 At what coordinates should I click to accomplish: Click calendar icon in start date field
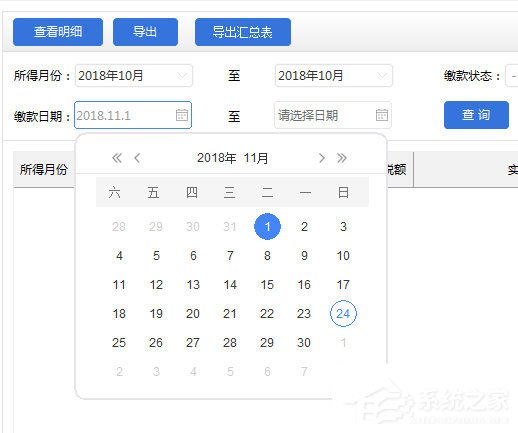(x=182, y=115)
